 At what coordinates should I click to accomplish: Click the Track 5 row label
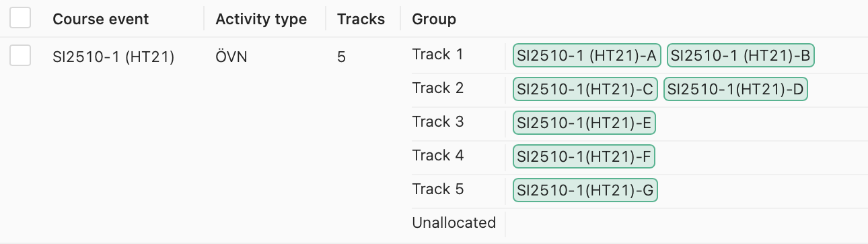point(438,189)
